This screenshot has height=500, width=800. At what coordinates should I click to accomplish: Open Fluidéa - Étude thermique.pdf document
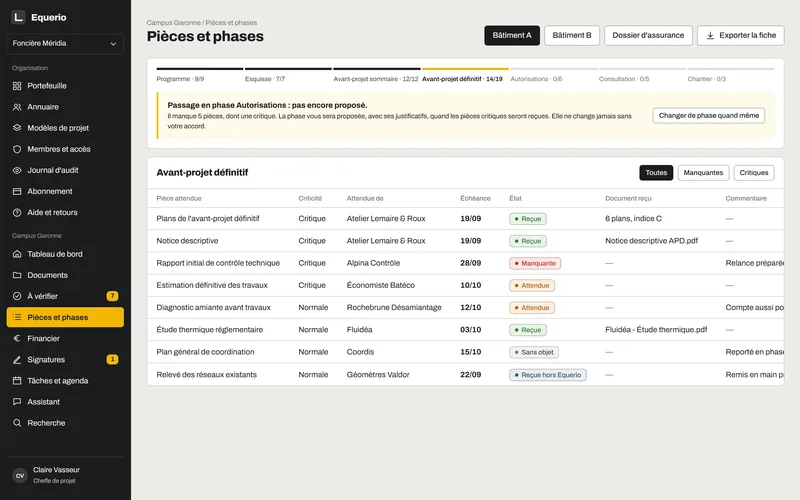coord(656,330)
